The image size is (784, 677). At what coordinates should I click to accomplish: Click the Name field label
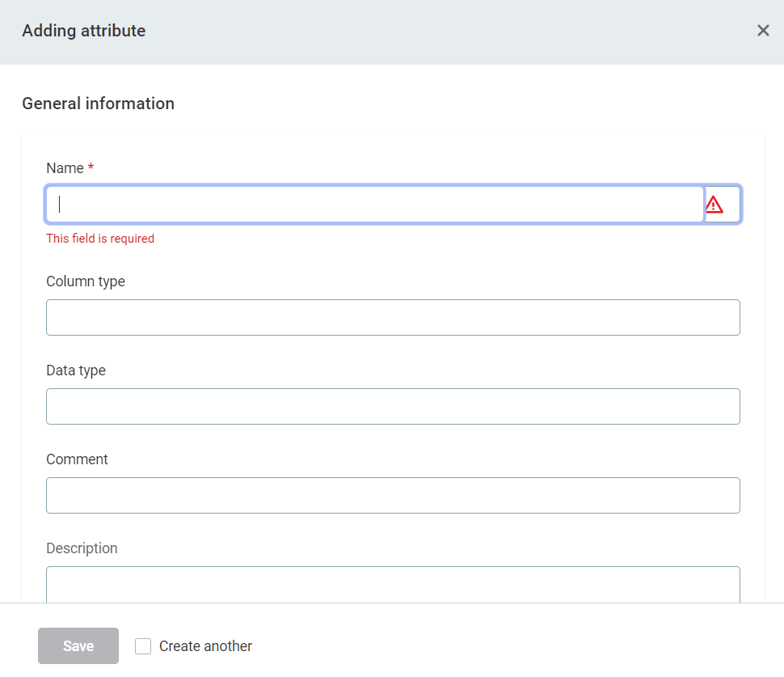click(65, 168)
